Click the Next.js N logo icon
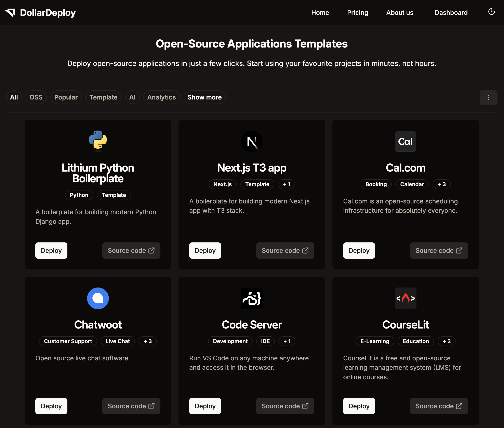The width and height of the screenshot is (504, 428). (x=252, y=142)
